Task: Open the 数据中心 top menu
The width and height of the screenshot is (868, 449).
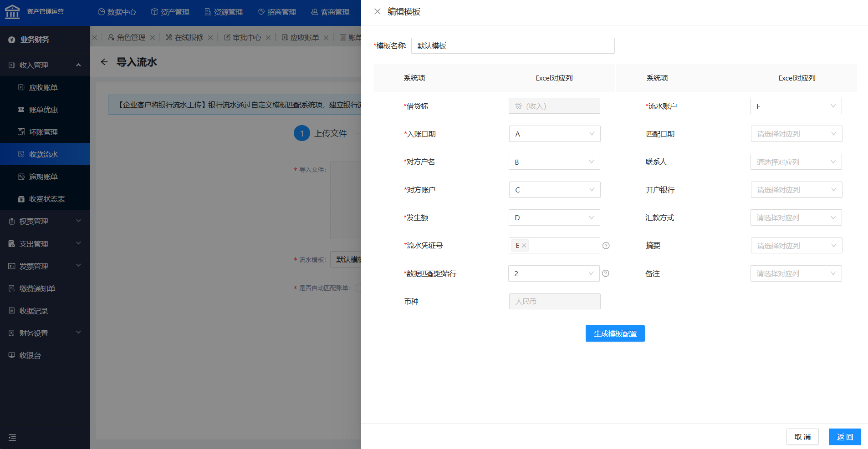Action: pos(117,12)
